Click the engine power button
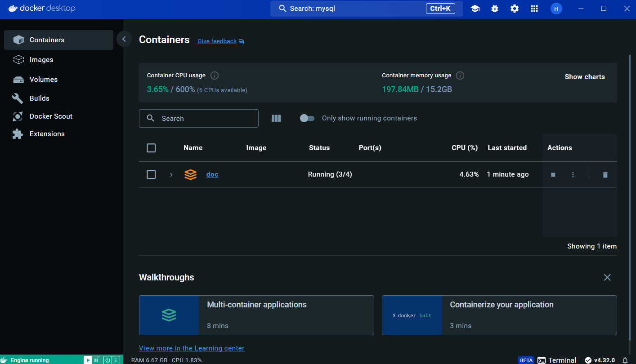This screenshot has height=364, width=636. coord(107,360)
